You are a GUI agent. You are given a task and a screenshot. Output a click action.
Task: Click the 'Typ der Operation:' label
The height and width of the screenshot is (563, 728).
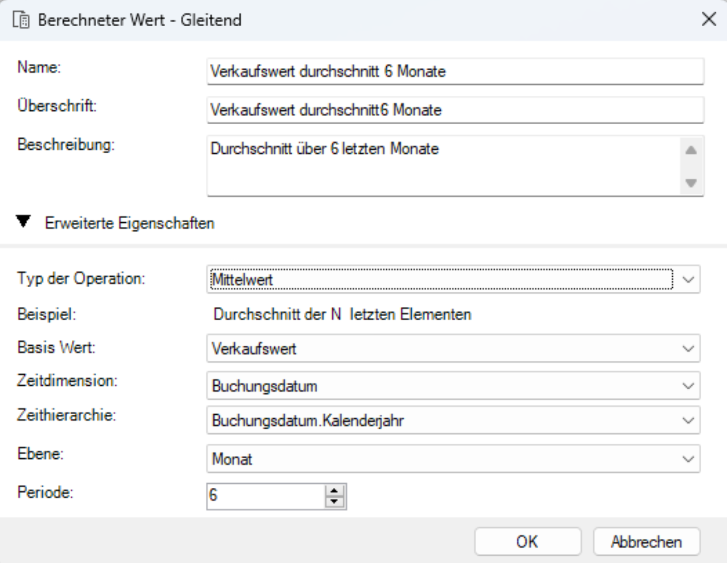click(81, 279)
